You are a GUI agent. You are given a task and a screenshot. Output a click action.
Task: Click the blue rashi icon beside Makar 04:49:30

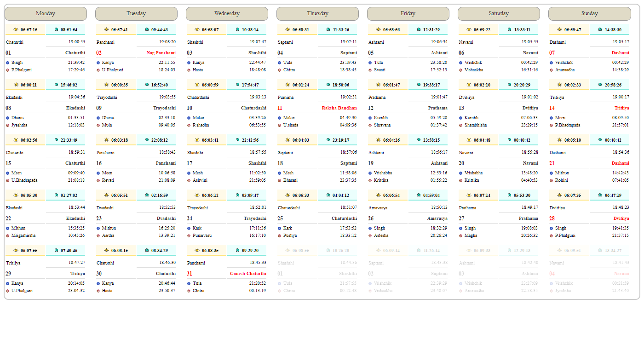coord(280,118)
